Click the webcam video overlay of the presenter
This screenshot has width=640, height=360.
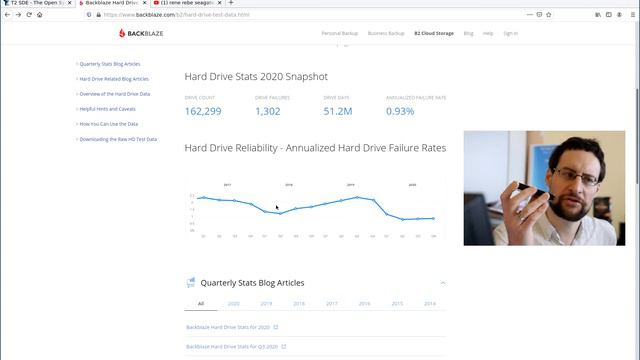[x=544, y=188]
